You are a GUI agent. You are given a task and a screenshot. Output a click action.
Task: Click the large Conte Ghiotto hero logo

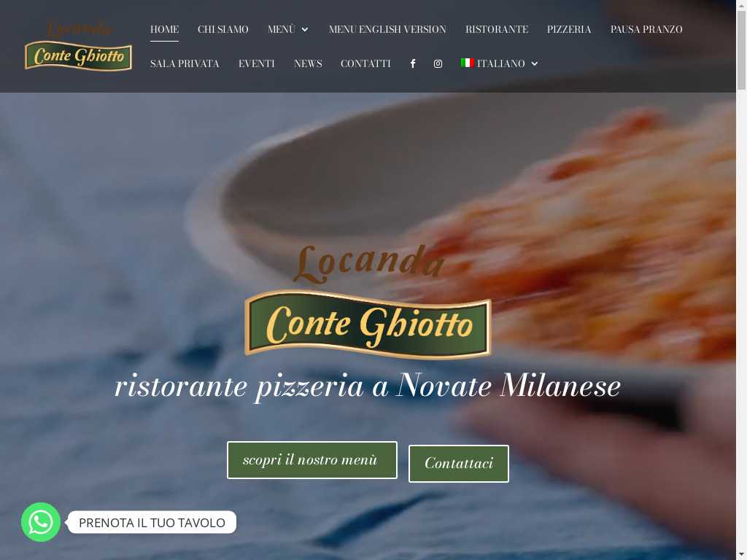(x=368, y=301)
